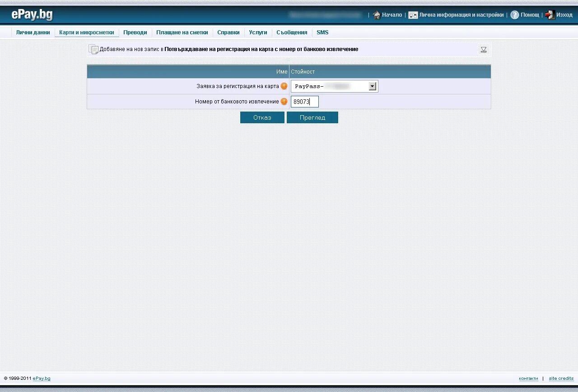
Task: Click the Заявка за регистрация на карта label
Action: pos(238,86)
